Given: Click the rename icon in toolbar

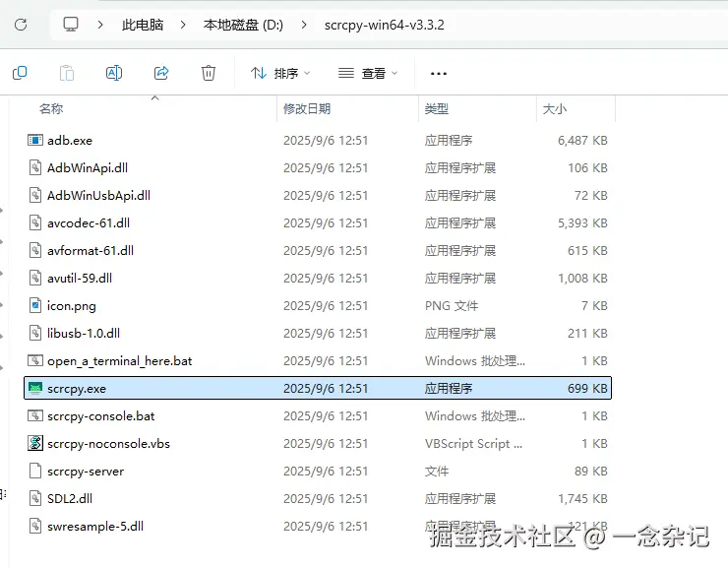Looking at the screenshot, I should pyautogui.click(x=114, y=73).
